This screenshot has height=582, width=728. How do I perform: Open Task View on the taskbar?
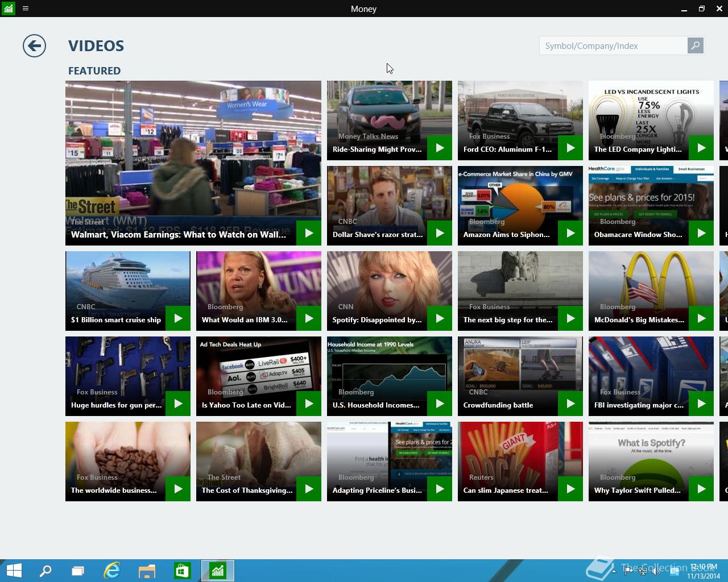[78, 571]
